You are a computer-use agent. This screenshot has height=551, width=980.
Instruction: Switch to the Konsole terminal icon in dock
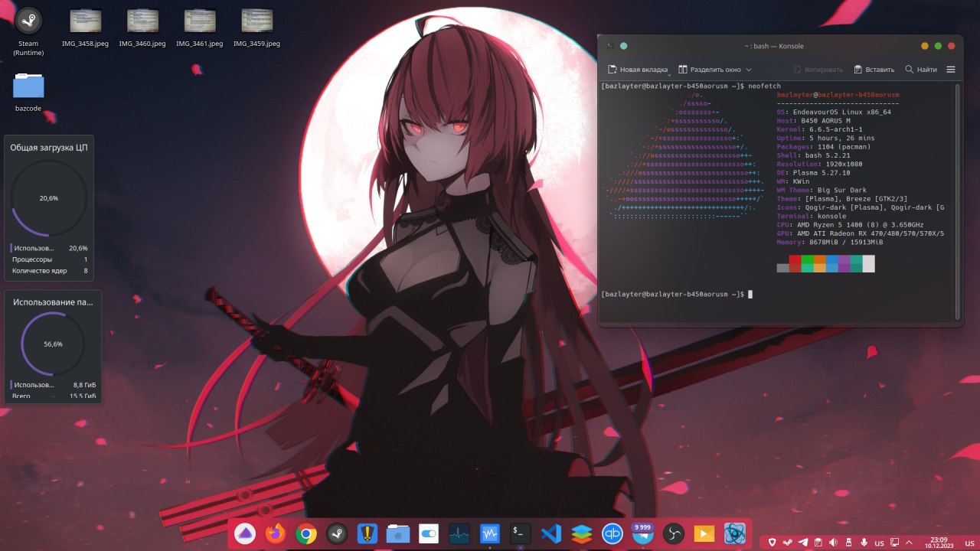coord(521,532)
